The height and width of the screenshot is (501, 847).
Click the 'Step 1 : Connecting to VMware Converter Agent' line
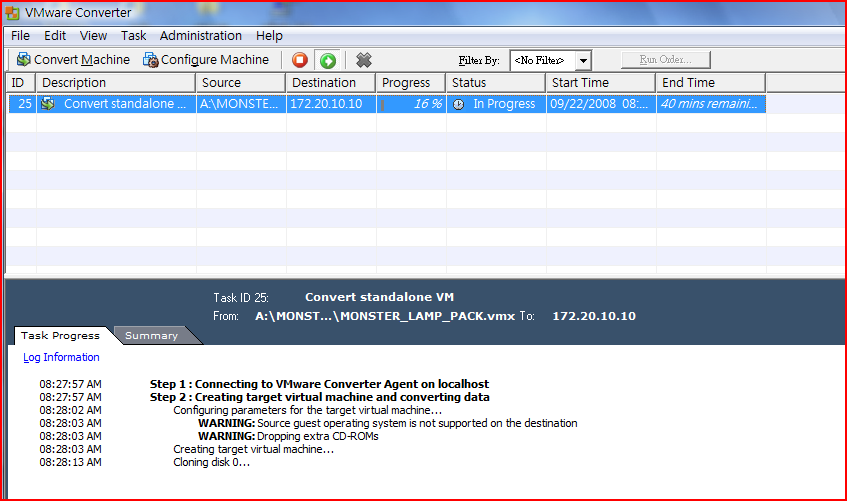click(319, 384)
